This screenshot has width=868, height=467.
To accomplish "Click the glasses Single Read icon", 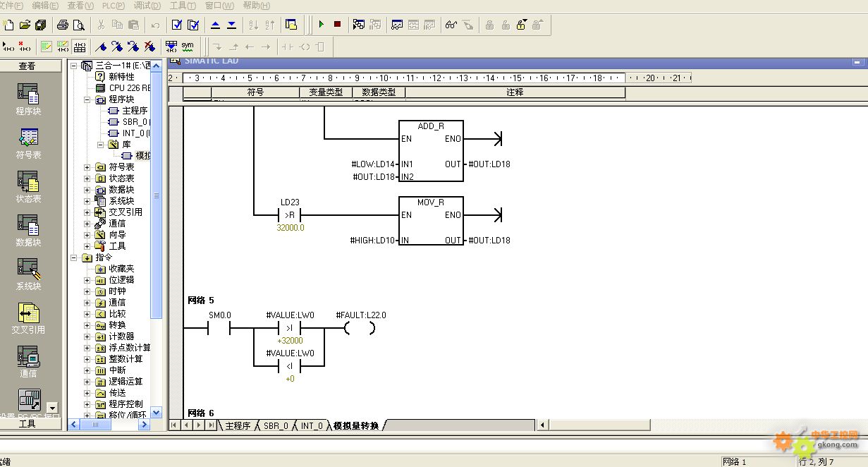I will point(451,25).
